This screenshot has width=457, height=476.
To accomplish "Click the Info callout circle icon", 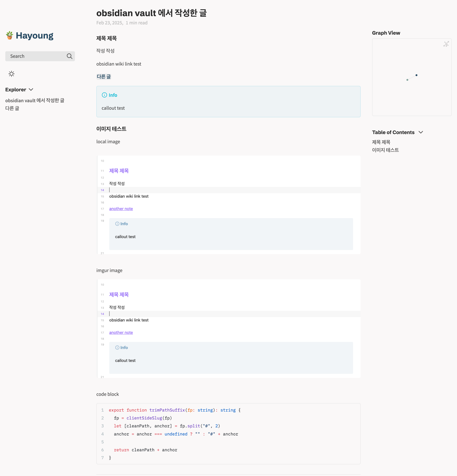I will point(104,95).
